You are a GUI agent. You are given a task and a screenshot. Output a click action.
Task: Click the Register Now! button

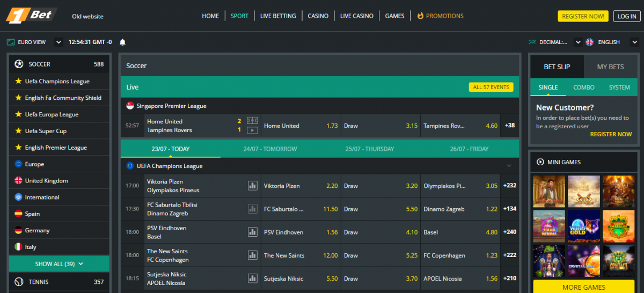point(583,16)
